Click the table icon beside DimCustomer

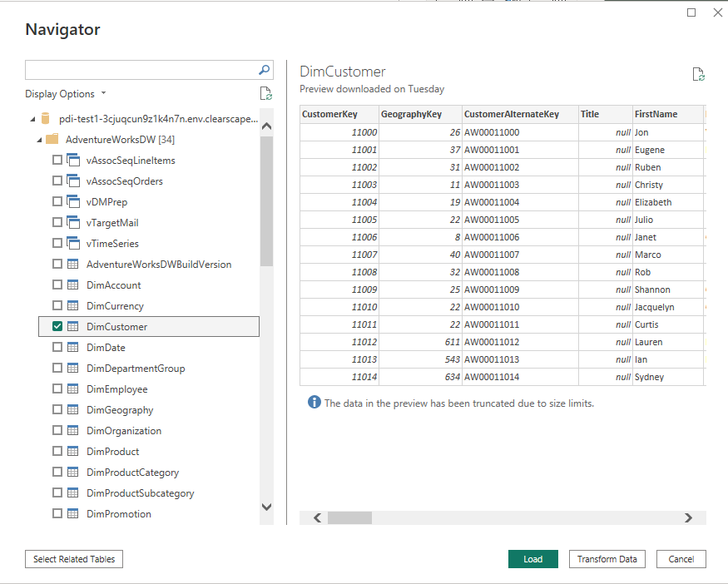[72, 326]
